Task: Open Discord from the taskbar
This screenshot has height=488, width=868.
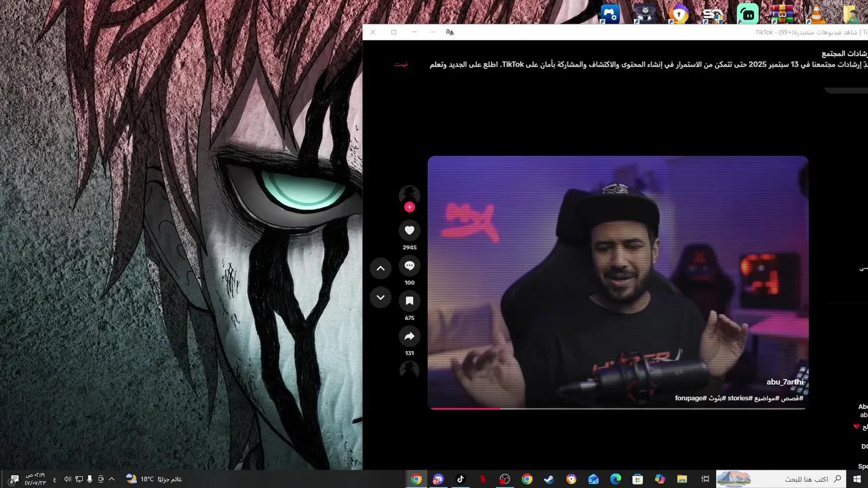Action: (438, 479)
